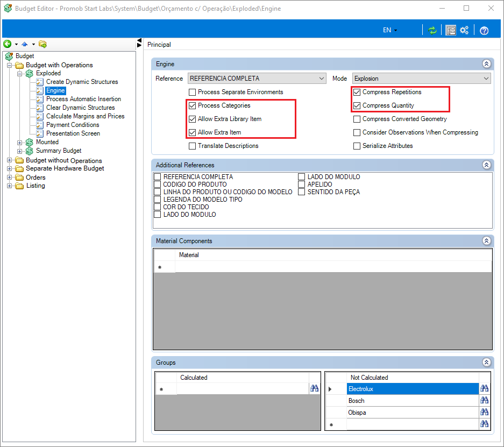Image resolution: width=504 pixels, height=447 pixels.
Task: Click the Exploded dollar icon
Action: point(30,74)
